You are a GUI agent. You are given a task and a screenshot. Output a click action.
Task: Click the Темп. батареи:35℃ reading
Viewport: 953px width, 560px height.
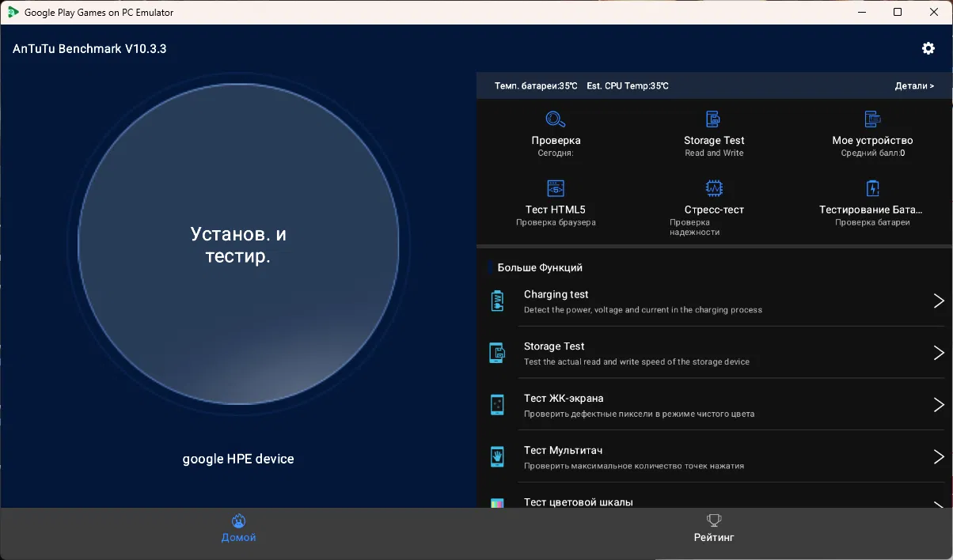536,85
